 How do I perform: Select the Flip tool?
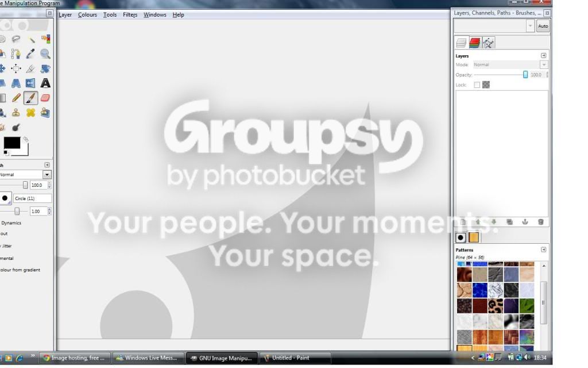(31, 83)
